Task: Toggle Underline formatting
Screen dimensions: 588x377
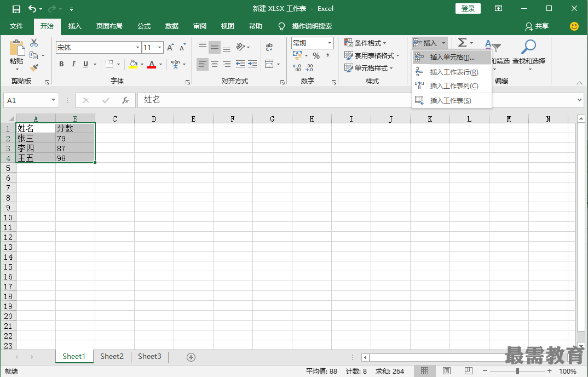Action: pyautogui.click(x=85, y=64)
